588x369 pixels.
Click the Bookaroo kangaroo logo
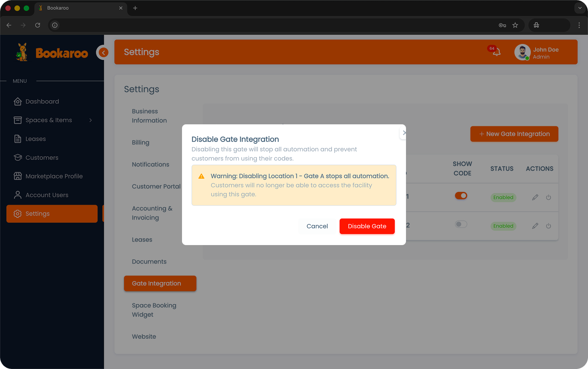coord(22,52)
